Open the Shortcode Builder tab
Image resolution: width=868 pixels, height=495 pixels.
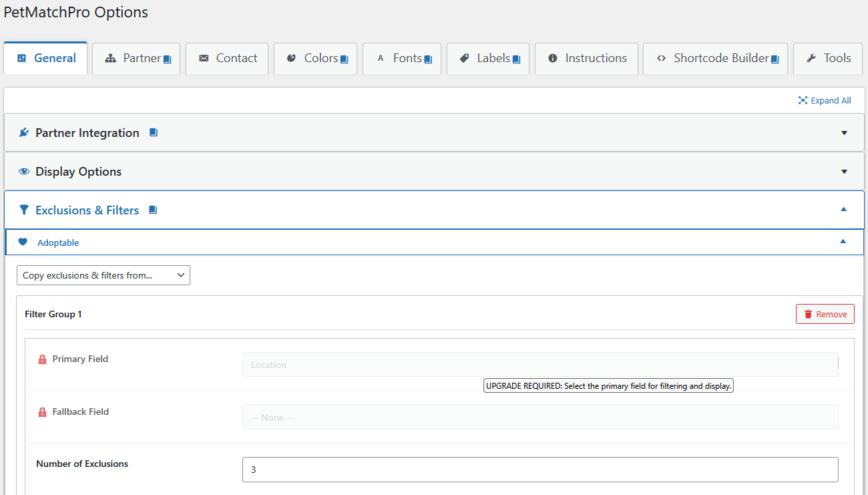tap(715, 59)
